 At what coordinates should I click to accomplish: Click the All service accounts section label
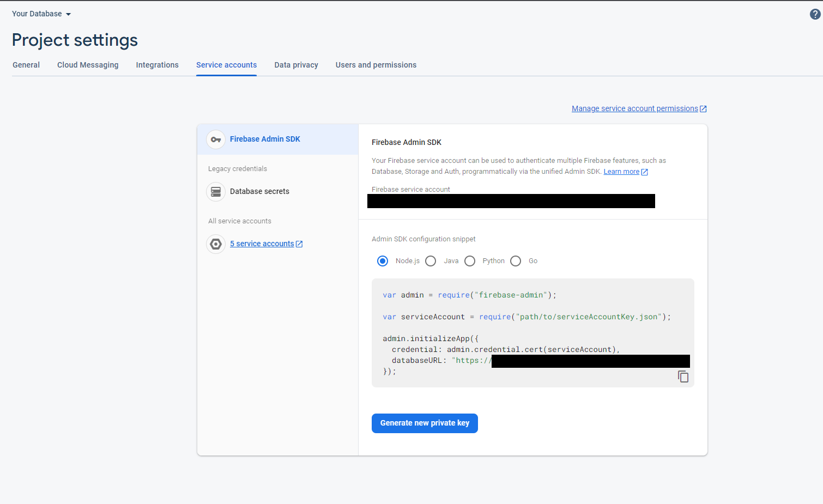[x=240, y=221]
